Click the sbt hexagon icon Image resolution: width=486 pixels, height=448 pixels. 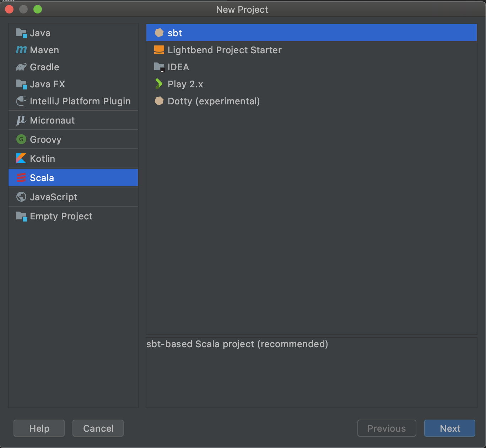tap(159, 33)
